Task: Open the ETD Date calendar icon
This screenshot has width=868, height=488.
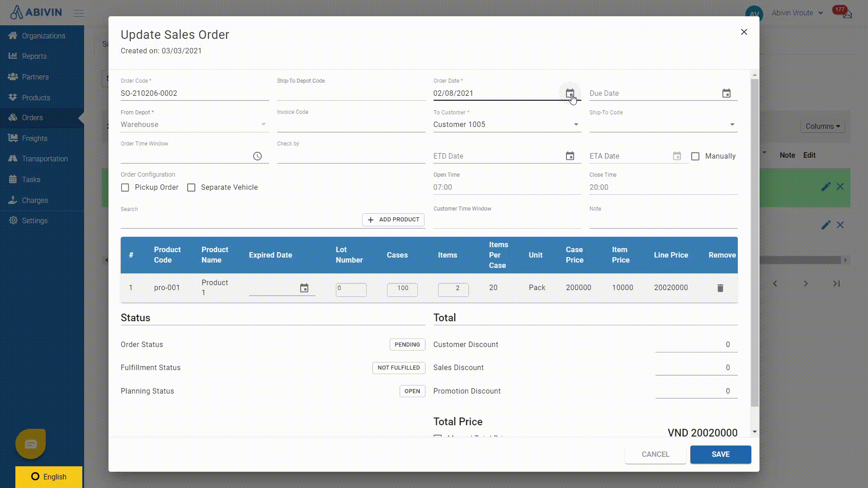Action: [570, 156]
